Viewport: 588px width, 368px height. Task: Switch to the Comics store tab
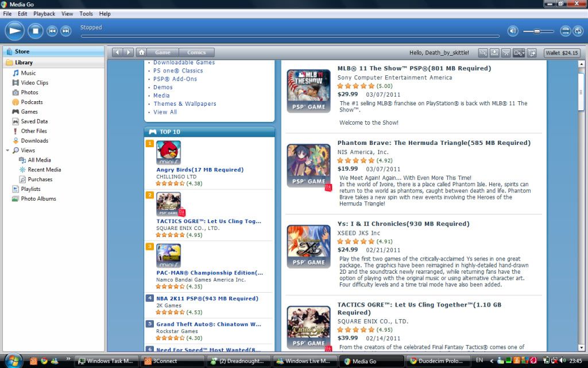196,52
